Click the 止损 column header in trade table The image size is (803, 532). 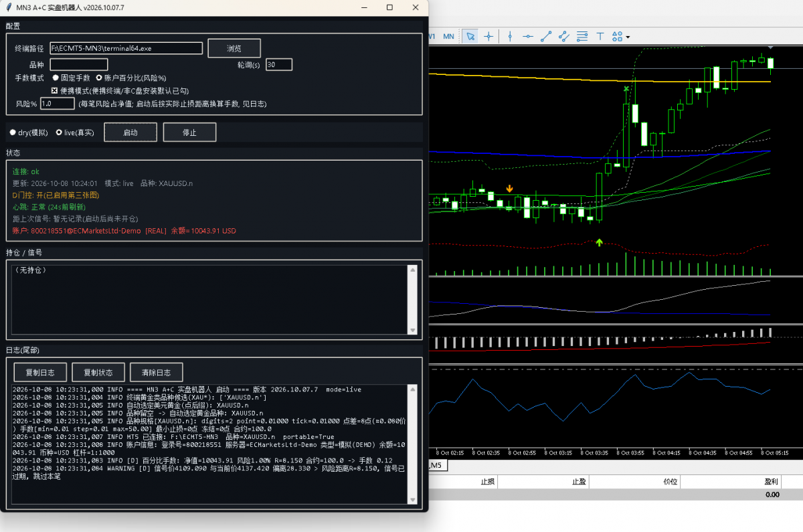point(487,482)
